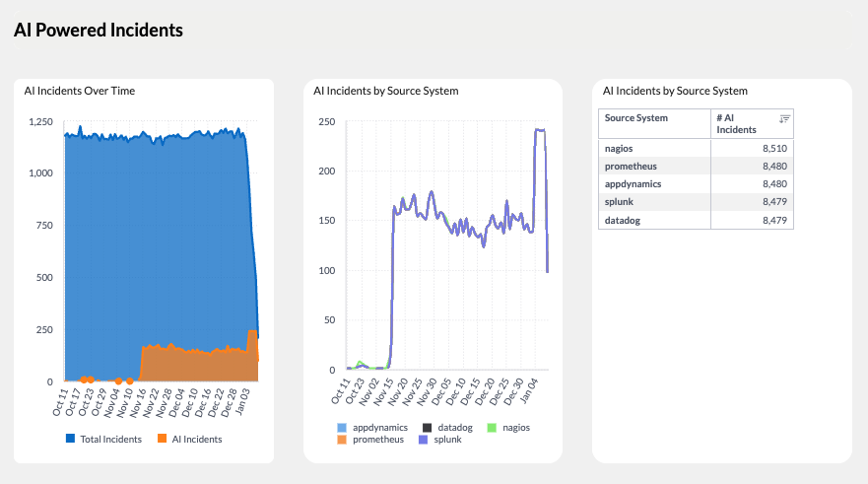Click the 1,250 y-axis label
This screenshot has width=868, height=484.
41,122
